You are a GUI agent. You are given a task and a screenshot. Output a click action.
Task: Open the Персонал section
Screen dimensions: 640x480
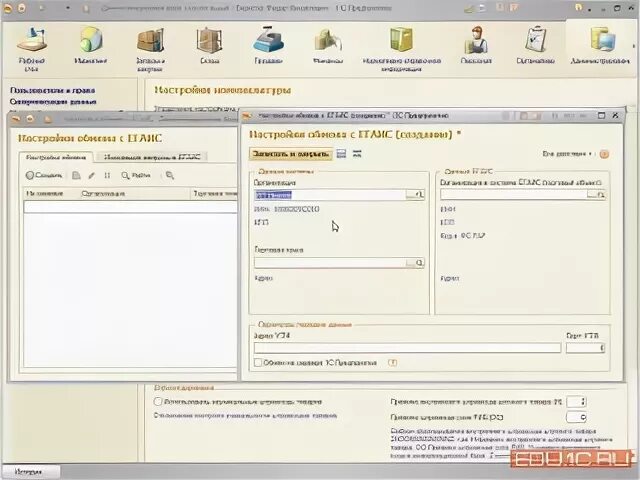coord(476,45)
